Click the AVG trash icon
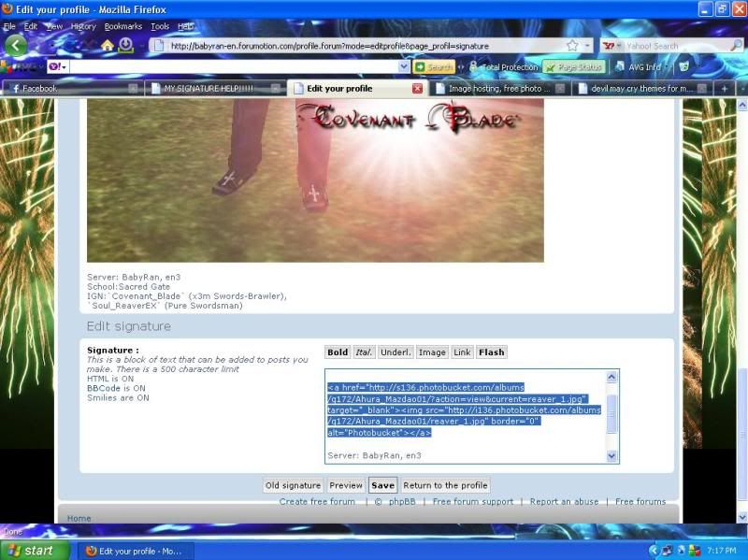Viewport: 748px width, 560px height. (x=683, y=66)
